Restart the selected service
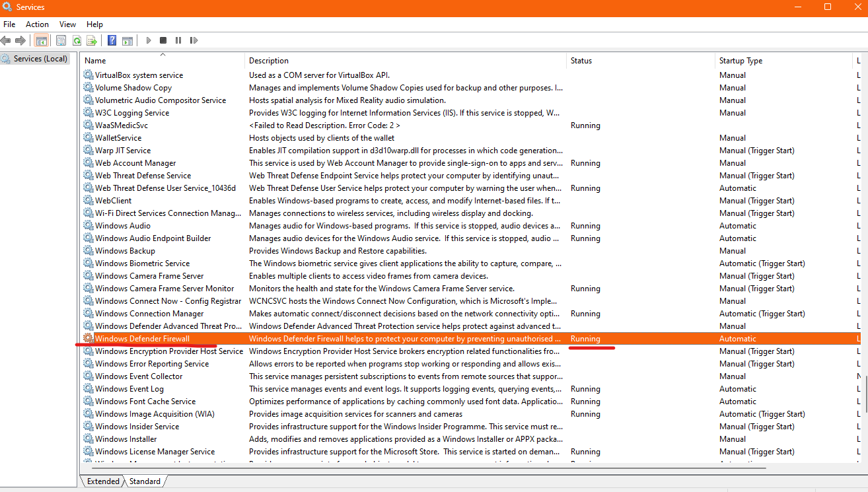Viewport: 868px width, 492px height. [x=194, y=40]
